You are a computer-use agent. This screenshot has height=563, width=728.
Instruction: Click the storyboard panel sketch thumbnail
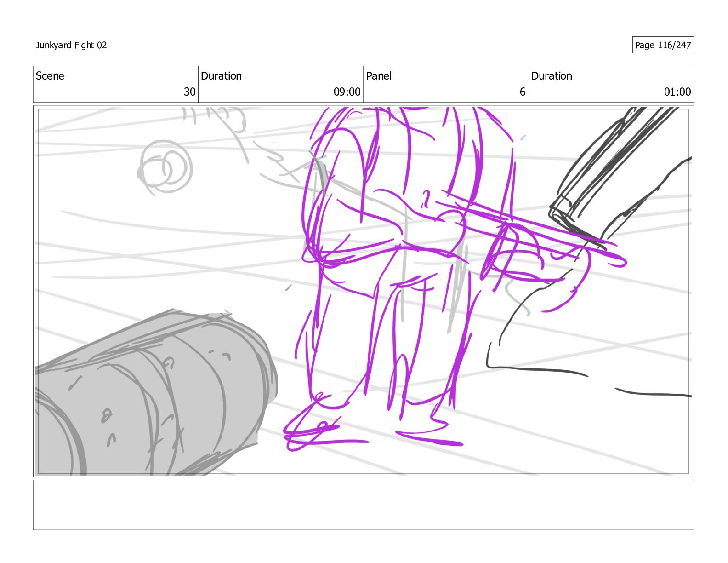[363, 291]
